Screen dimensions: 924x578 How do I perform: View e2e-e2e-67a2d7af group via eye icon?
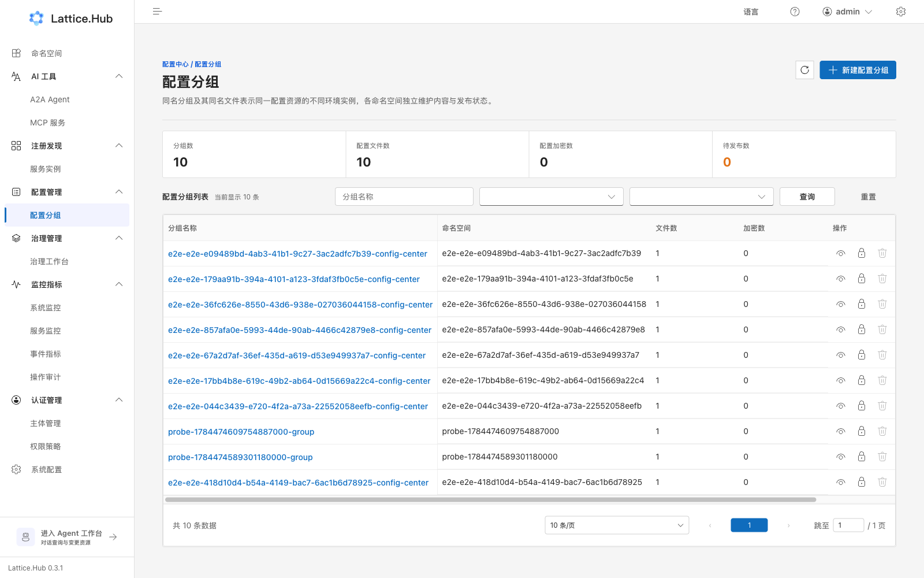841,355
